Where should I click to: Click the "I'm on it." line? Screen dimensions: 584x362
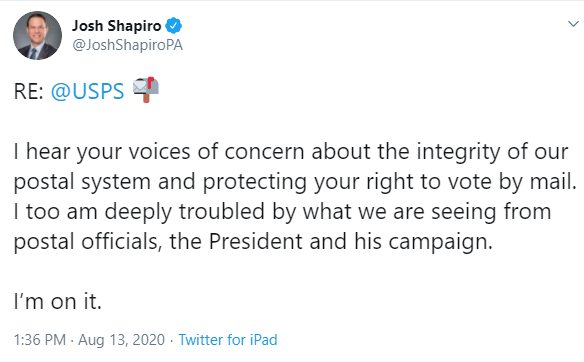pos(58,301)
